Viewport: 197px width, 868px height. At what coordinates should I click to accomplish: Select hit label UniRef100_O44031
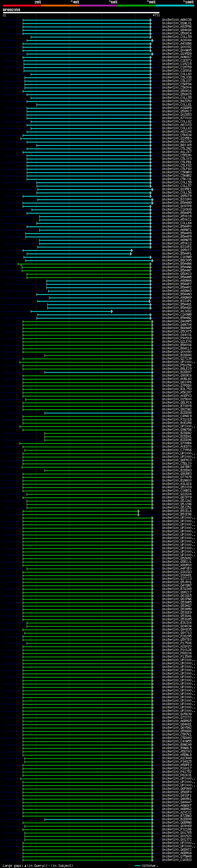(x=177, y=335)
